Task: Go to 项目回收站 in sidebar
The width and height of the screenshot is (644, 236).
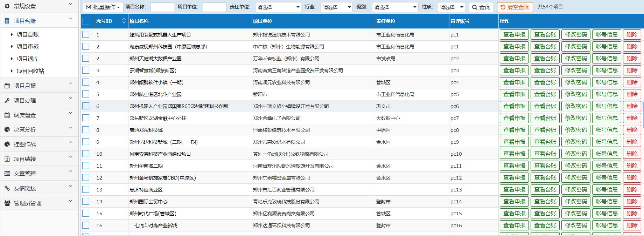Action: click(30, 71)
